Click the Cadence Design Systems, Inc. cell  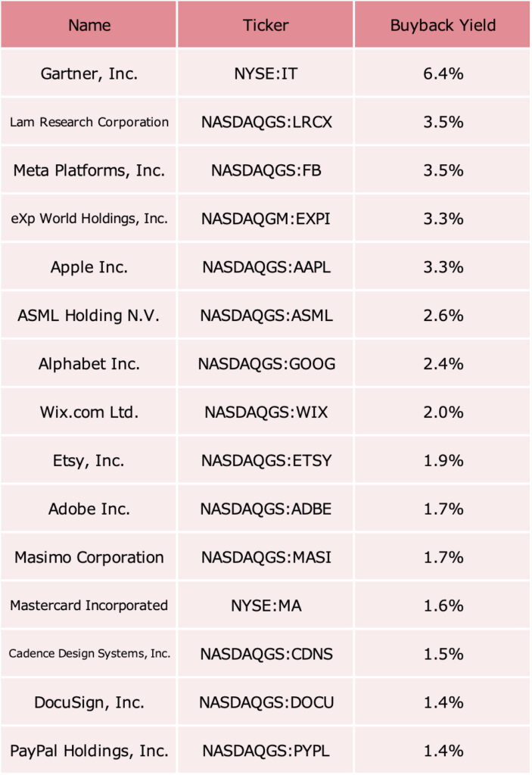(x=89, y=654)
